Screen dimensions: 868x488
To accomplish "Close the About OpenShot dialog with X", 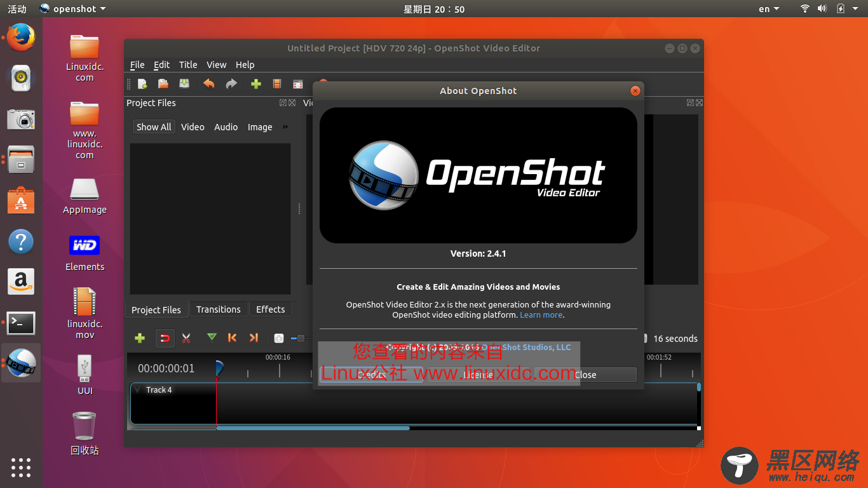I will 635,91.
